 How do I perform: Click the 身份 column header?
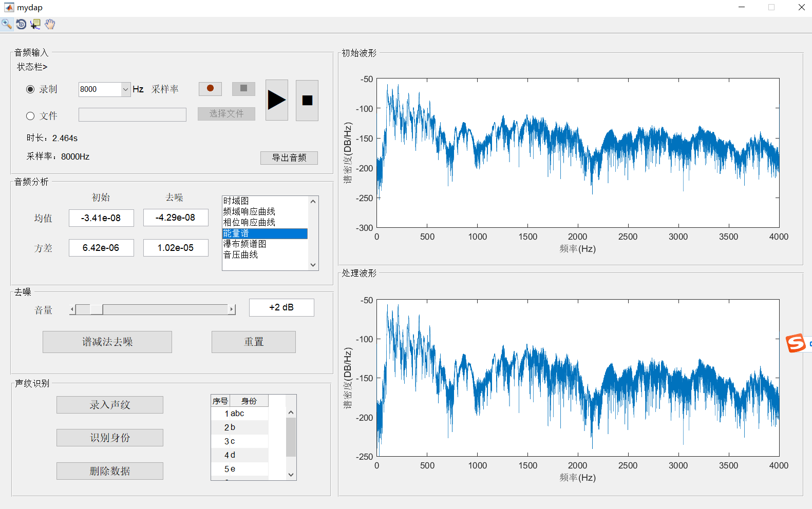tap(249, 401)
